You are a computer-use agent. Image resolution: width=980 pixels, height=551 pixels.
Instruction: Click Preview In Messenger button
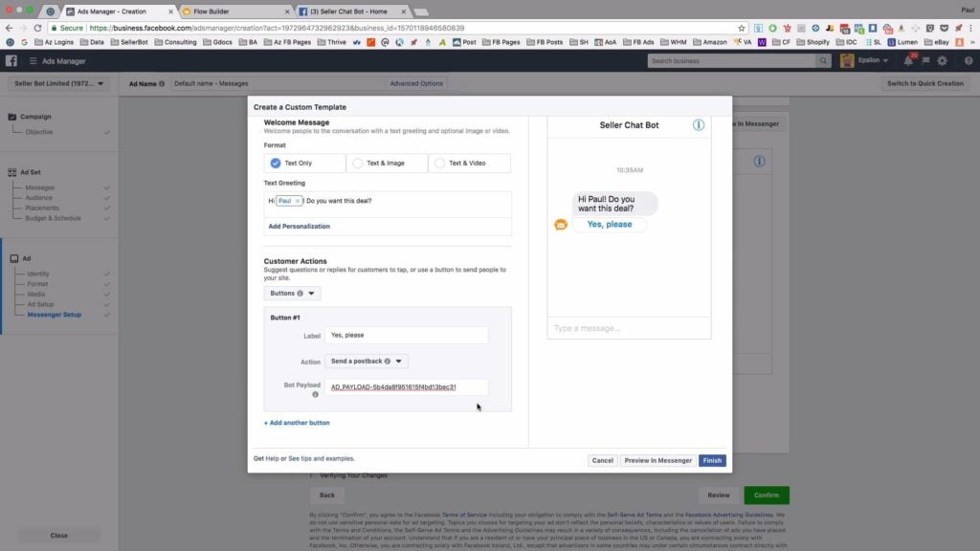[658, 460]
